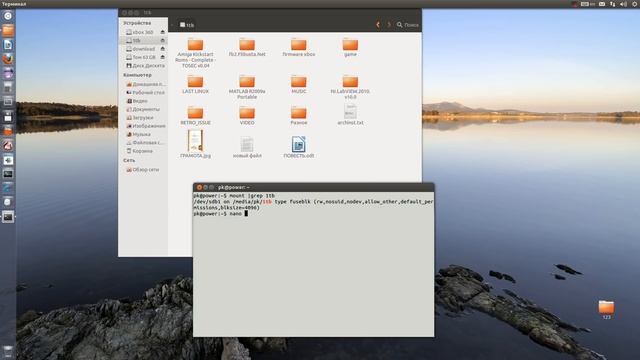Click the Терминал label in top panel
This screenshot has height=360, width=640.
point(14,4)
